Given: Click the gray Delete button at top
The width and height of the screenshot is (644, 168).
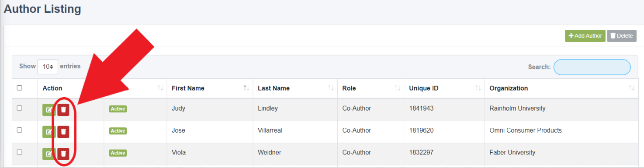Looking at the screenshot, I should 622,36.
